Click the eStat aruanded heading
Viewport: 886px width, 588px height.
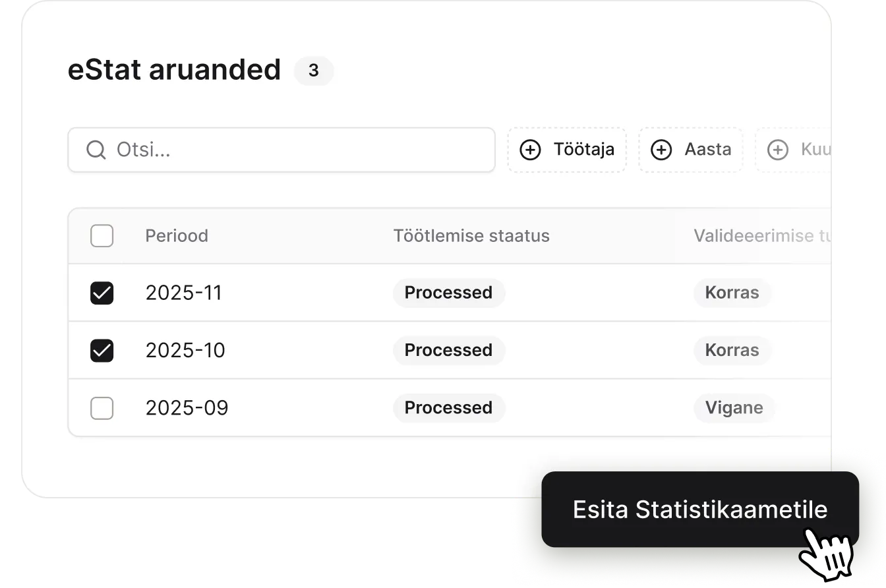coord(174,70)
